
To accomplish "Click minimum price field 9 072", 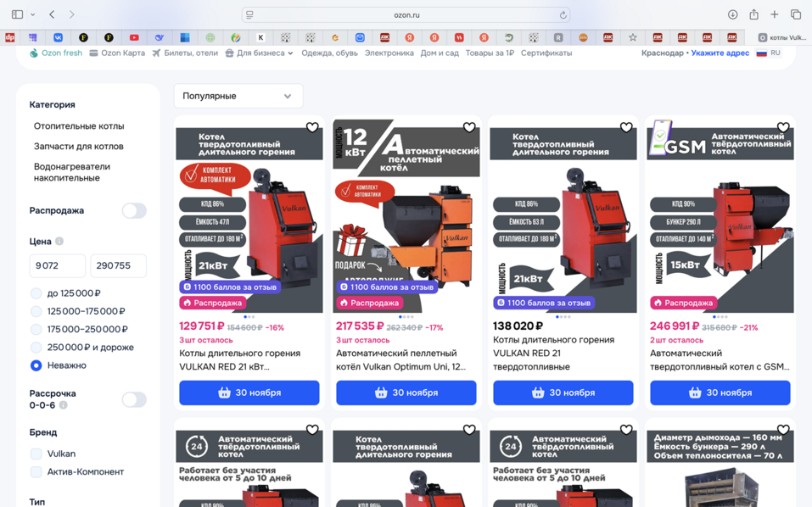I will click(58, 265).
